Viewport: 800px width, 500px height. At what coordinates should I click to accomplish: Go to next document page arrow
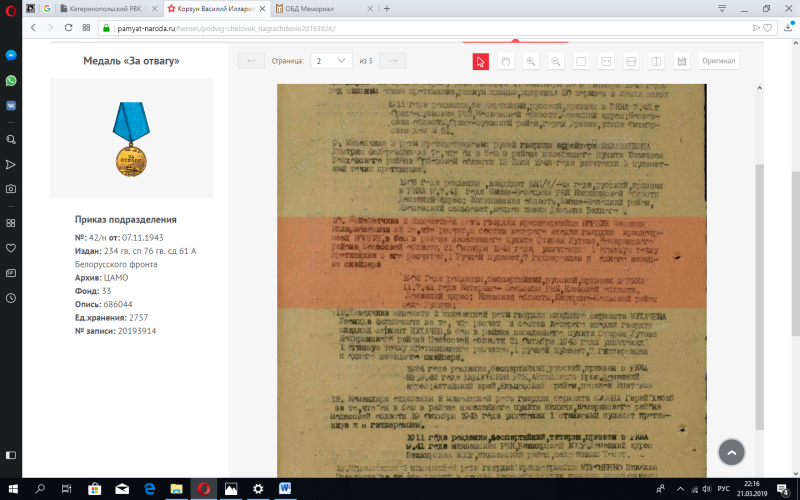pyautogui.click(x=395, y=61)
